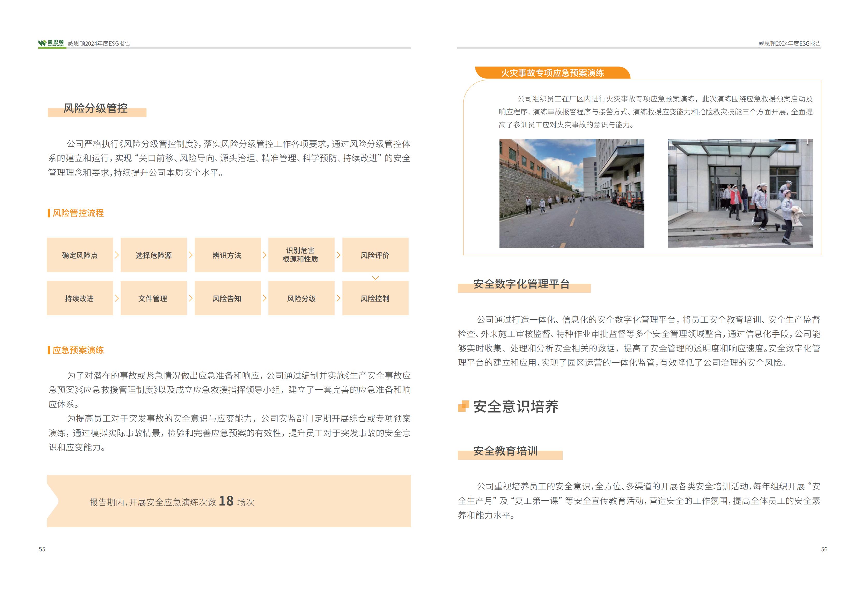
Task: Click the orange bar marker beside 应急预案演练
Action: [x=49, y=350]
